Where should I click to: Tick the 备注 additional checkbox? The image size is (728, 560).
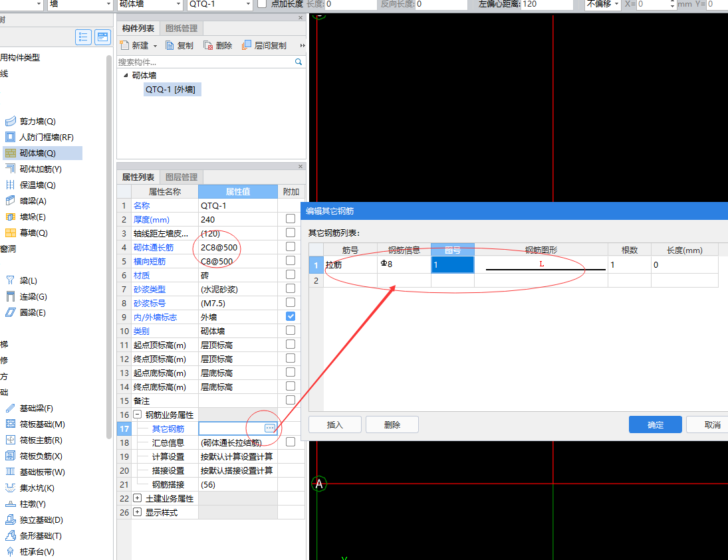tap(291, 400)
